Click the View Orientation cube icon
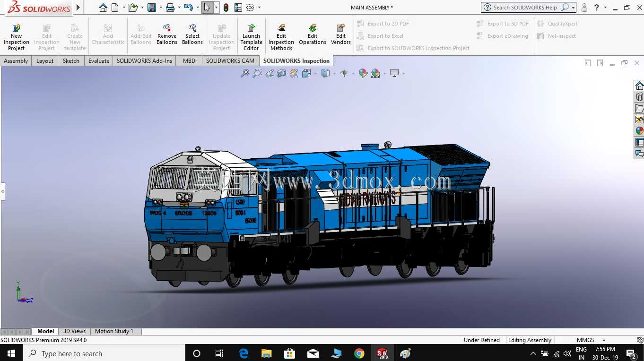This screenshot has height=361, width=644. click(x=306, y=73)
